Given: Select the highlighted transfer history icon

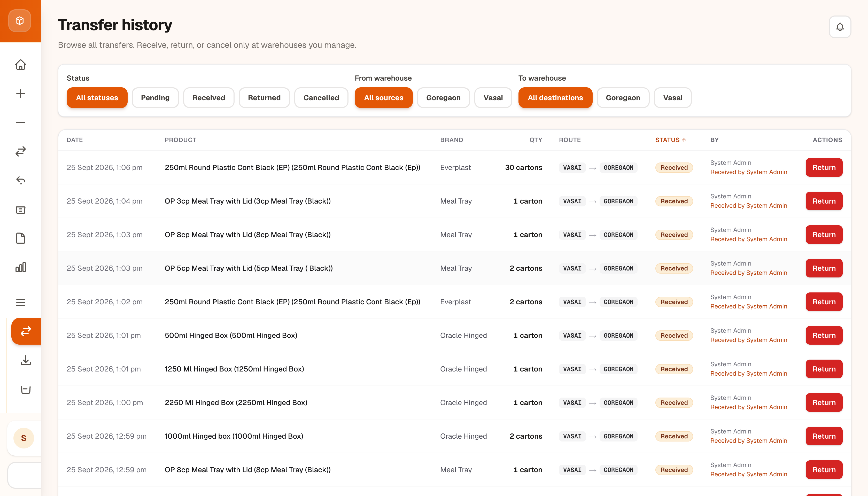Looking at the screenshot, I should [x=26, y=331].
